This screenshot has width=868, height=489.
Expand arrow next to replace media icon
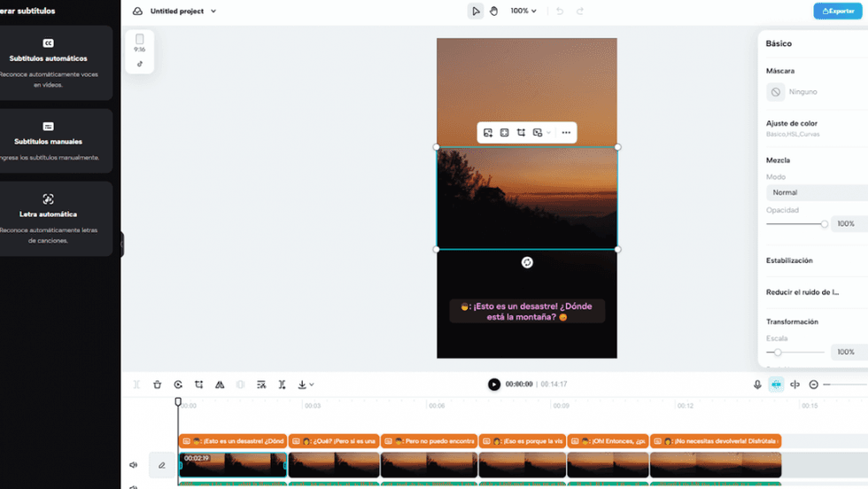tap(548, 133)
